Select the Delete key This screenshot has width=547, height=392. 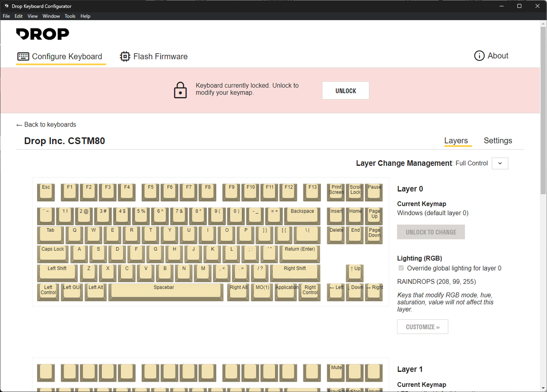pos(336,235)
